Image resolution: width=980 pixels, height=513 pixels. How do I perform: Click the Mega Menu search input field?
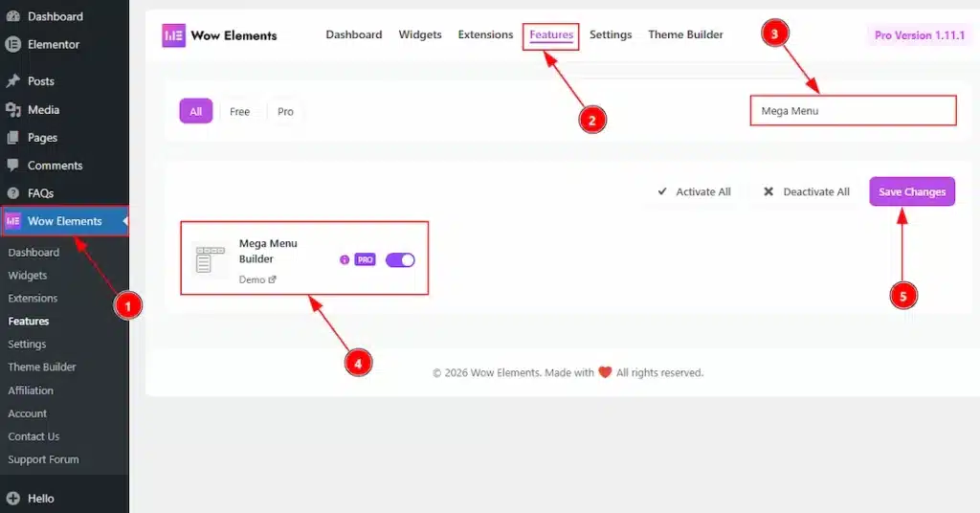853,111
